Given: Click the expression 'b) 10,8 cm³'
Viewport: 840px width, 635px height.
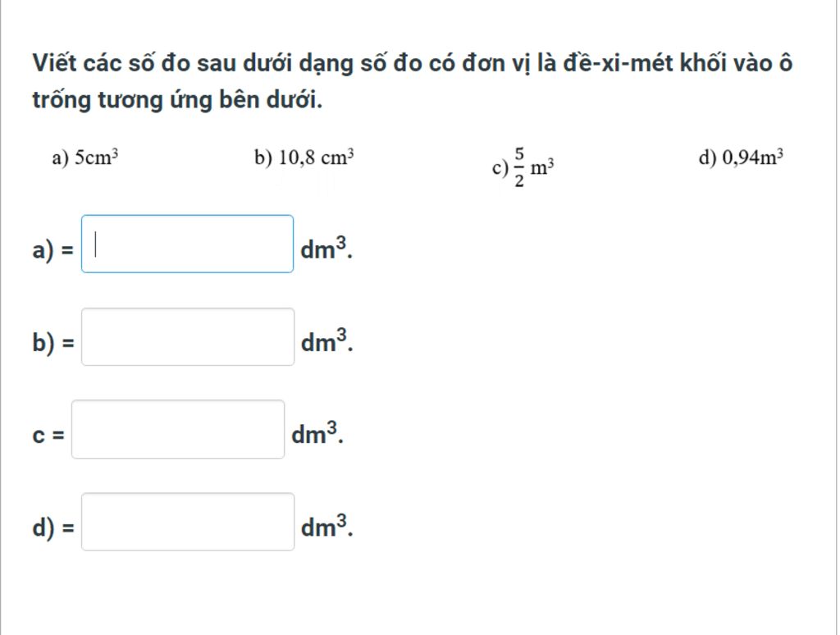Looking at the screenshot, I should click(304, 158).
